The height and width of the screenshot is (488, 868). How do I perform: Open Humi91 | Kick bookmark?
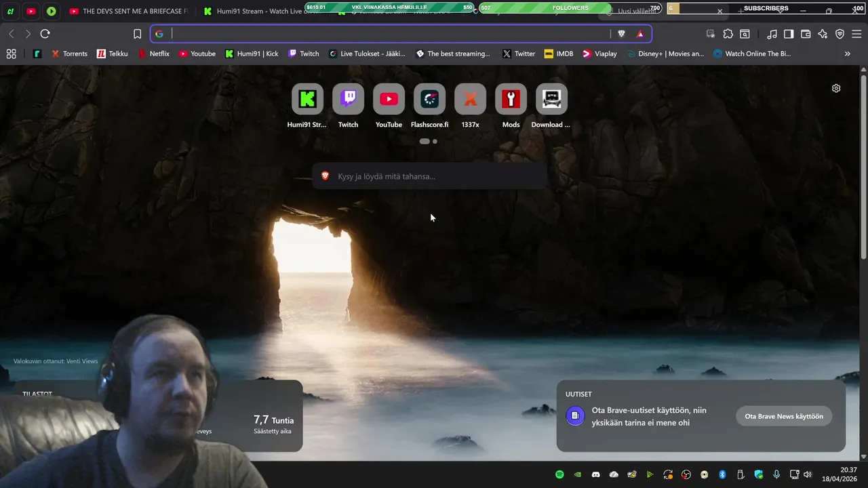click(x=252, y=54)
